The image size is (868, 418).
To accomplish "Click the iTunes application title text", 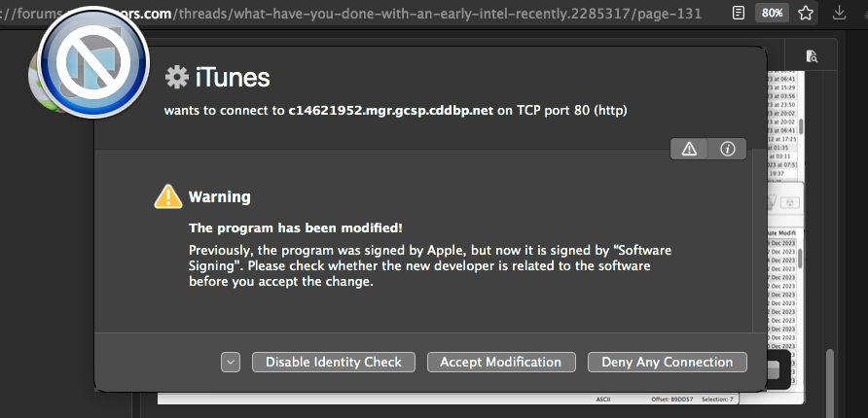I will click(x=232, y=77).
